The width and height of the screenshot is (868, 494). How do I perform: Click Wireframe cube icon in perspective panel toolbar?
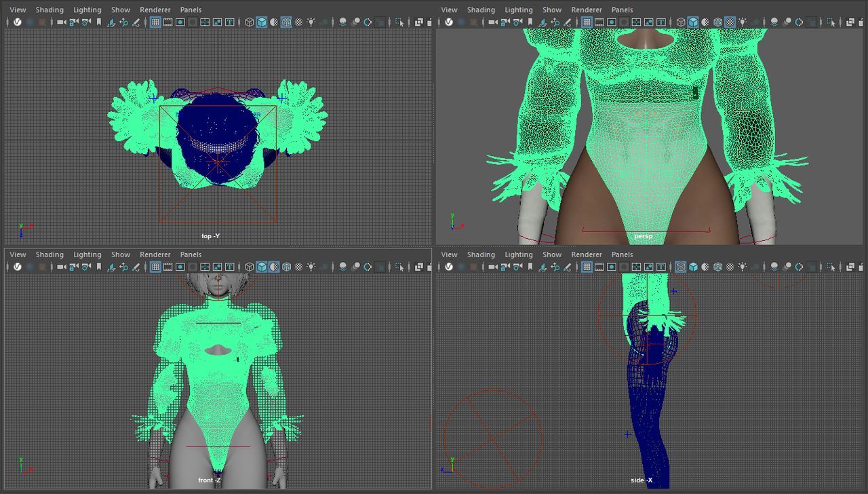tap(681, 22)
